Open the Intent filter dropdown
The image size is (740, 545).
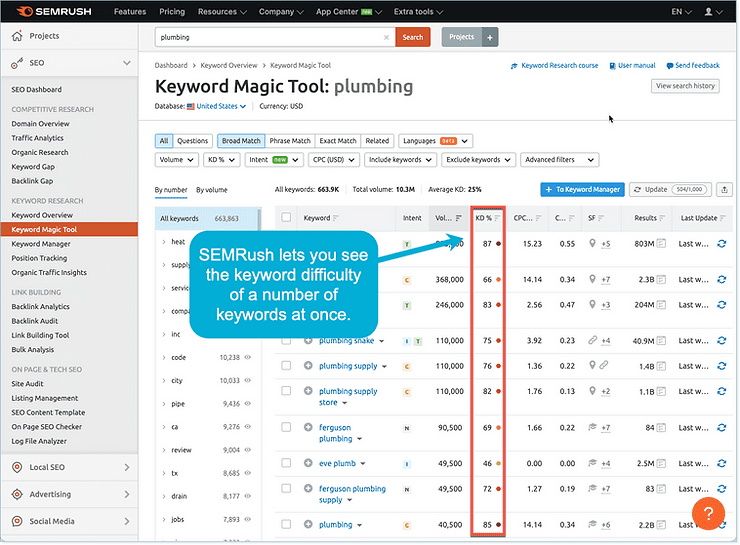[274, 160]
